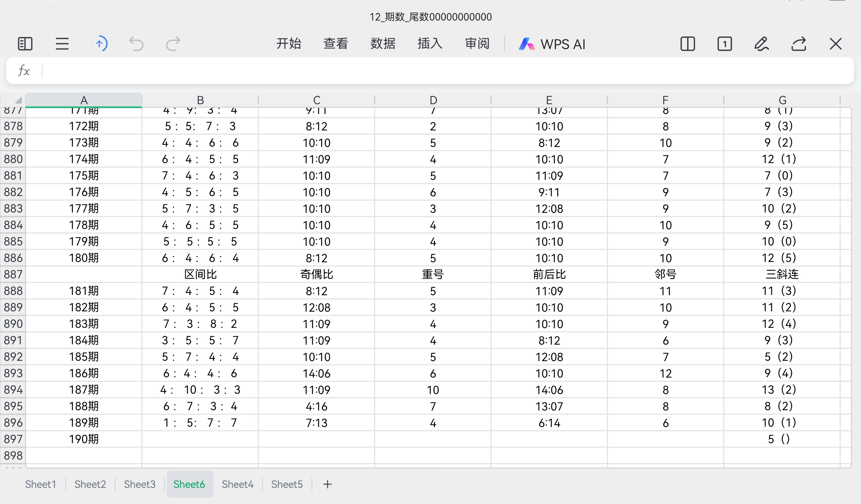
Task: Open the page number view icon
Action: [724, 44]
